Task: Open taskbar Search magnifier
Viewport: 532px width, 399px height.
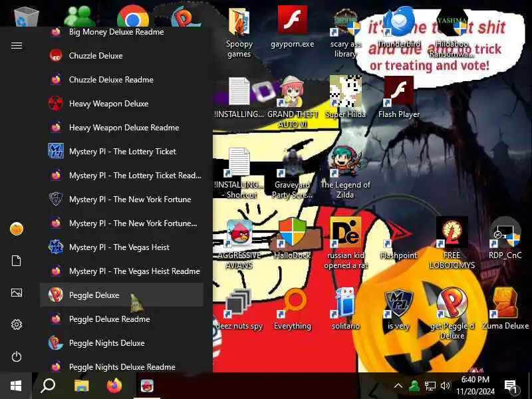Action: [48, 386]
